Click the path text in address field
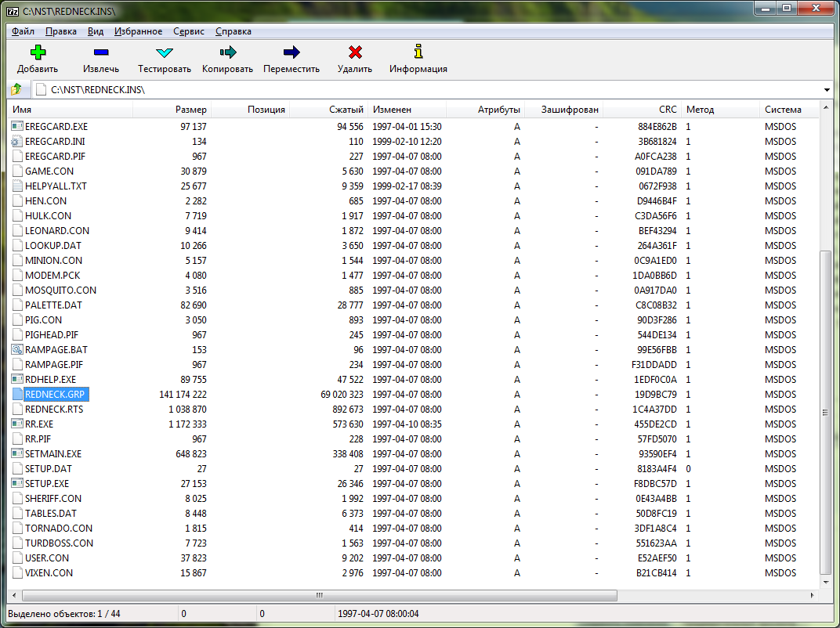 tap(98, 90)
